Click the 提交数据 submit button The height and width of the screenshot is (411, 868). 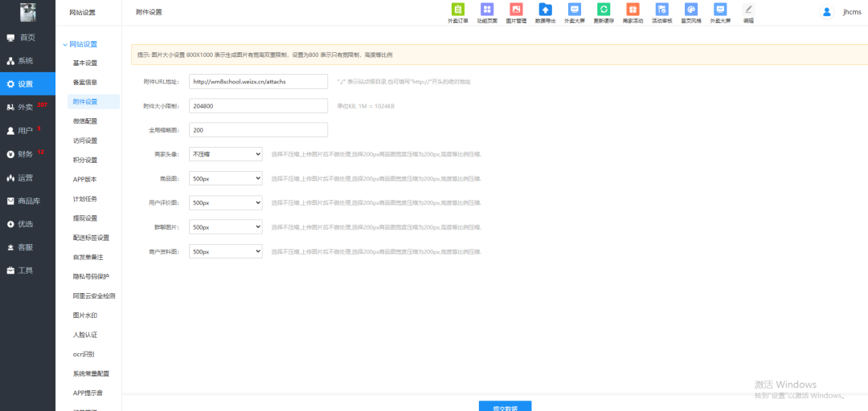click(505, 406)
